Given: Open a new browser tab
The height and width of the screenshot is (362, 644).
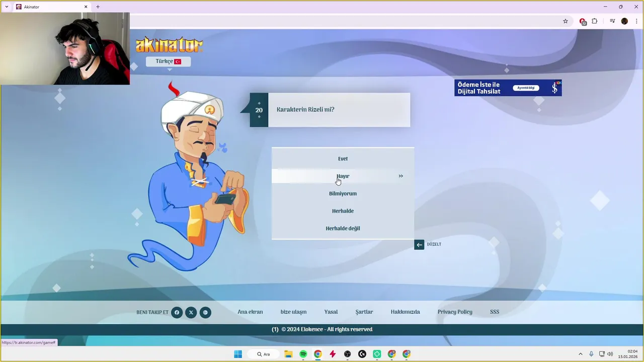Looking at the screenshot, I should click(98, 7).
